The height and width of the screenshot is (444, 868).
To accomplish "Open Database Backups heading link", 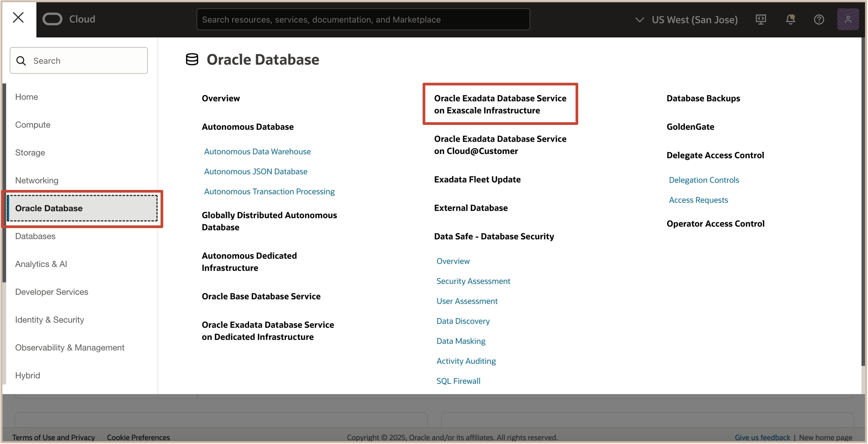I will tap(703, 98).
